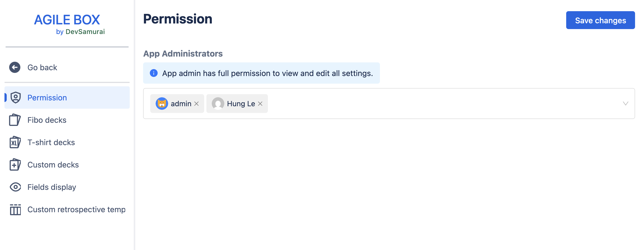Click the admin cat avatar thumbnail
Viewport: 644px width, 250px height.
pos(162,104)
